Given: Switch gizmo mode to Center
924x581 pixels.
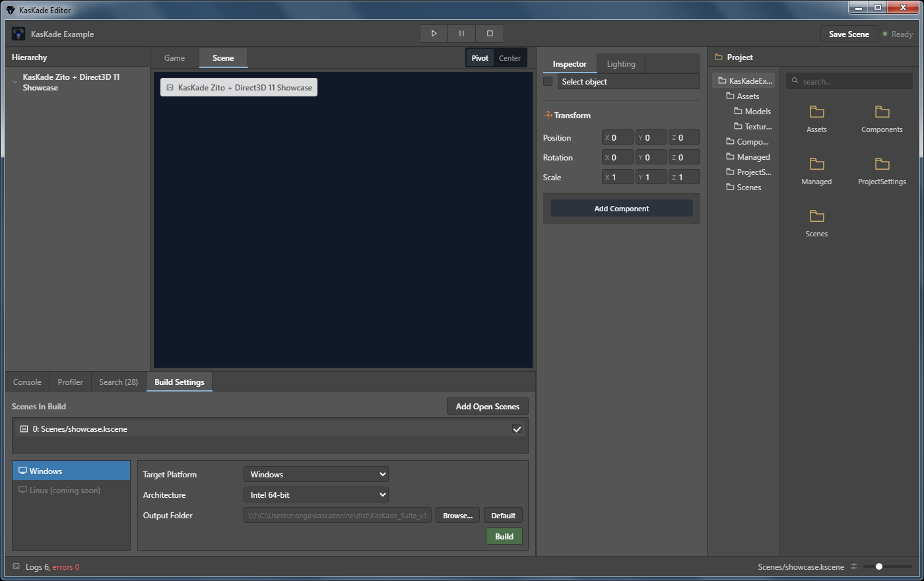Looking at the screenshot, I should 510,58.
